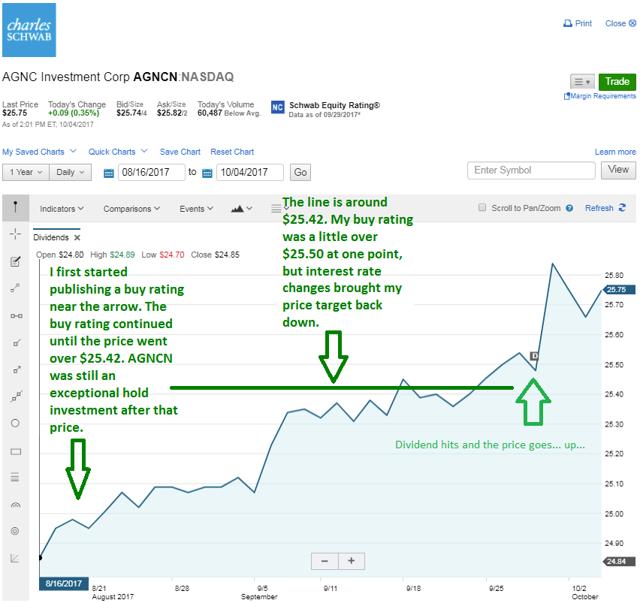Click the Last Price $25.75 value
The height and width of the screenshot is (603, 640).
click(15, 113)
